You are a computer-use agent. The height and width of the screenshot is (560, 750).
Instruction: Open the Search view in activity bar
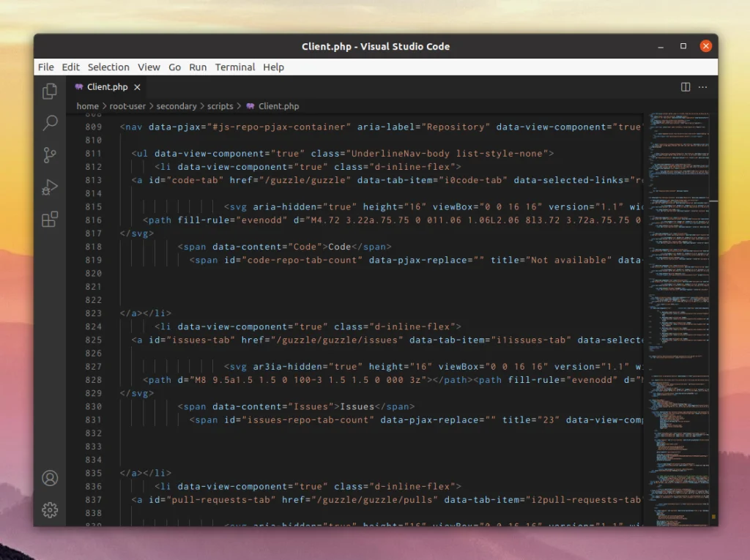click(50, 123)
